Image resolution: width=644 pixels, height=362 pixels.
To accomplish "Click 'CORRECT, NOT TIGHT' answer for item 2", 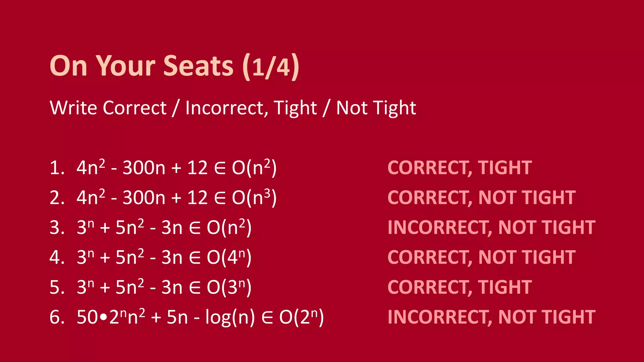I will coord(481,198).
